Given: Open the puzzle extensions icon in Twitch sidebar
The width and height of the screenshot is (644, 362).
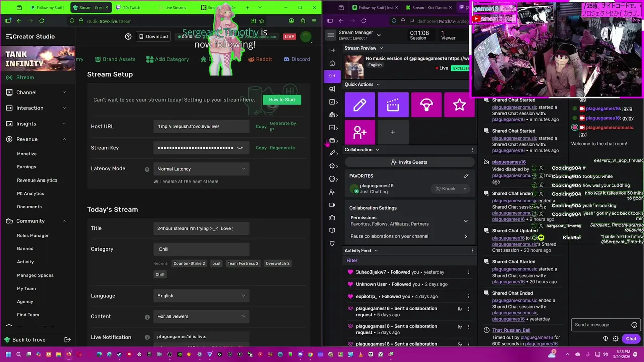Looking at the screenshot, I should coord(332,218).
